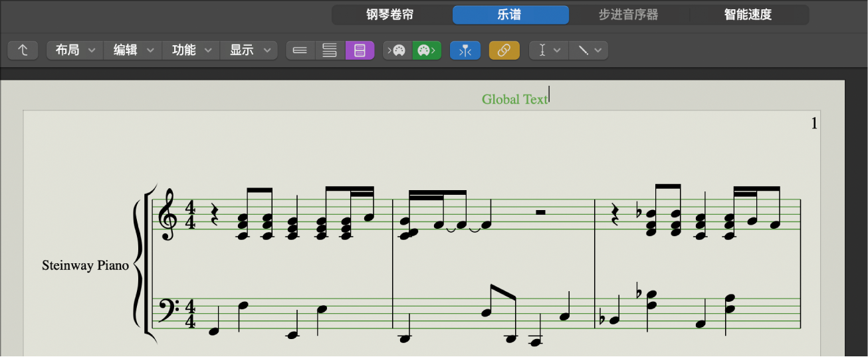This screenshot has width=868, height=359.
Task: Open the 编辑 dropdown menu
Action: coord(133,50)
